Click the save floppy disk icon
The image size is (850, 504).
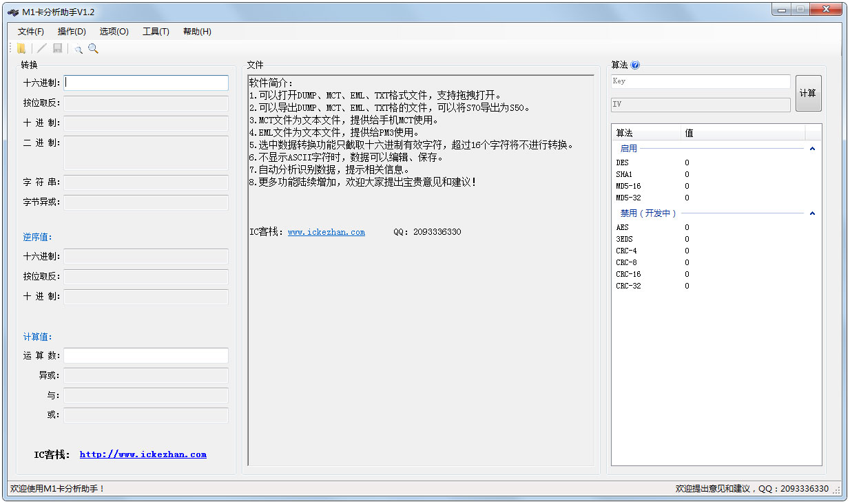[58, 48]
